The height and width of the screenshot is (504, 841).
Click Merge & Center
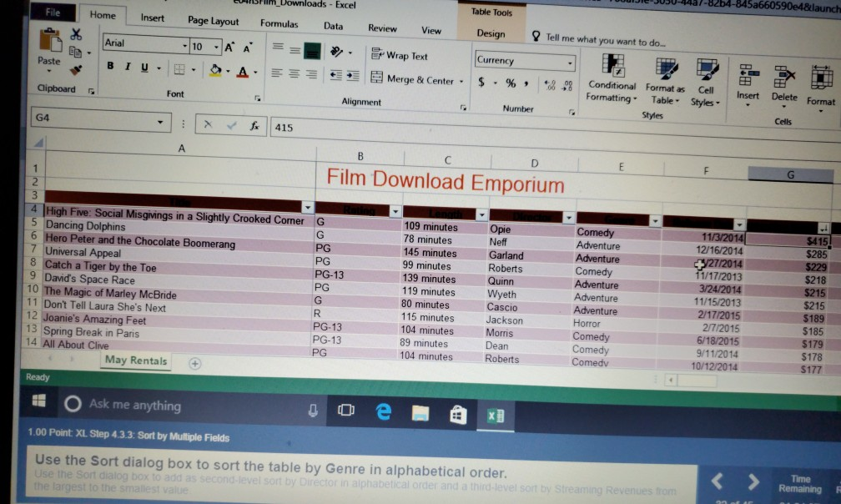pyautogui.click(x=404, y=78)
